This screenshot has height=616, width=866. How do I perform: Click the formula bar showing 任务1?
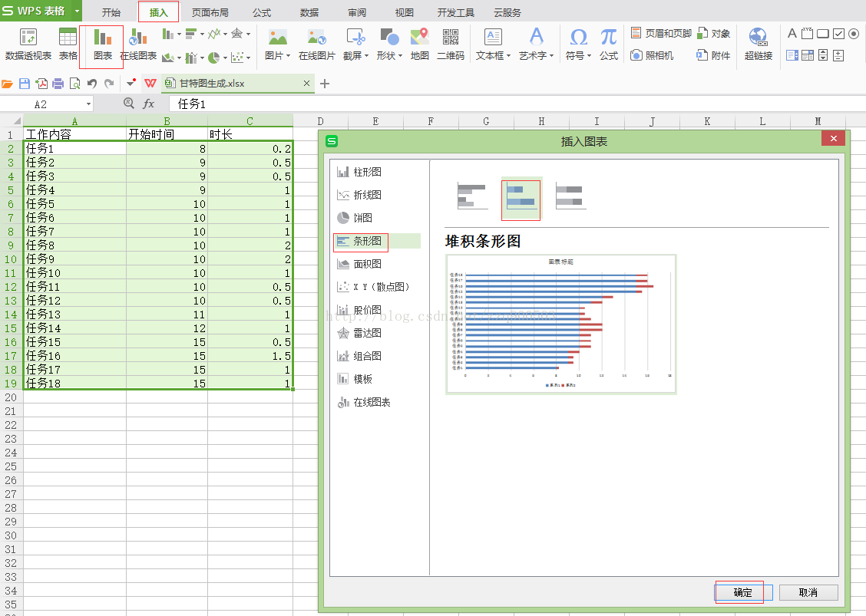(x=517, y=104)
